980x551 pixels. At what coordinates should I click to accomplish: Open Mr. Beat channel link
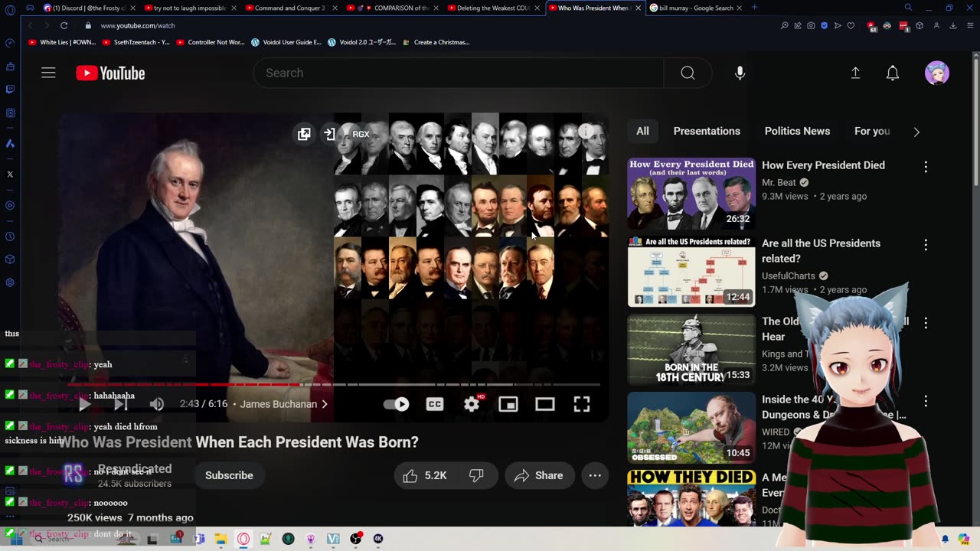tap(779, 182)
